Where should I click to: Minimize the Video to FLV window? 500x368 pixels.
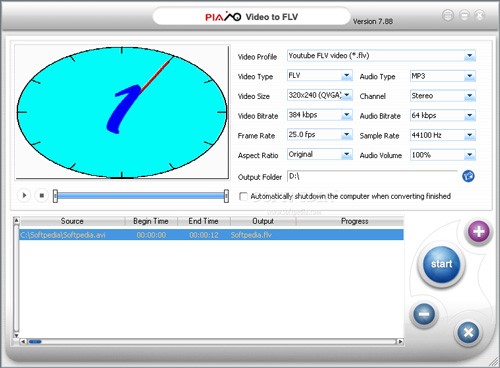click(464, 15)
